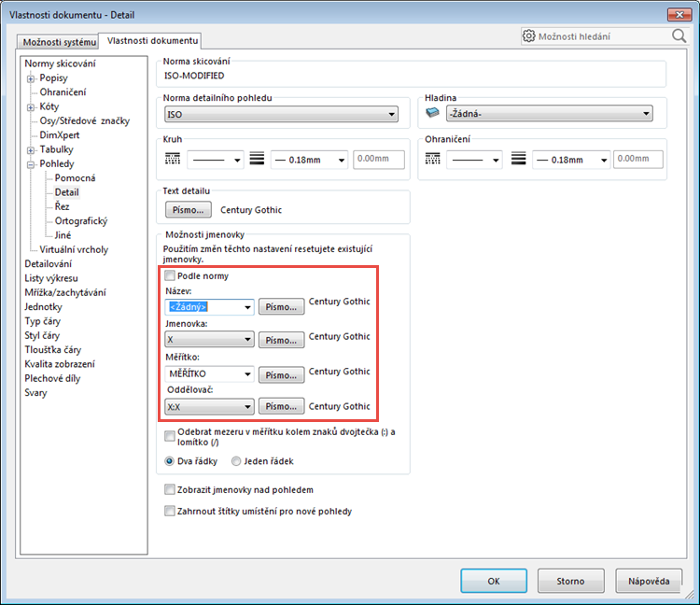Open the Ohraničení line style dropdown

(474, 160)
